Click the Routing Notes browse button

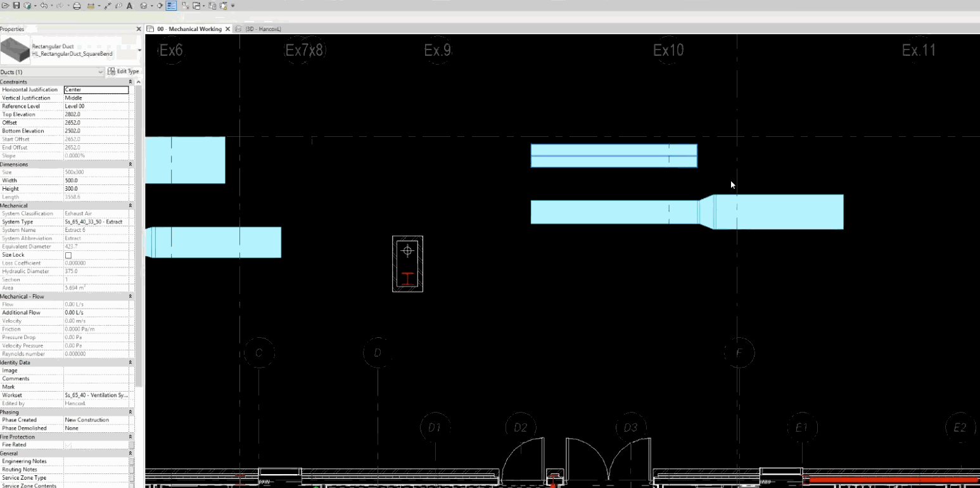131,470
